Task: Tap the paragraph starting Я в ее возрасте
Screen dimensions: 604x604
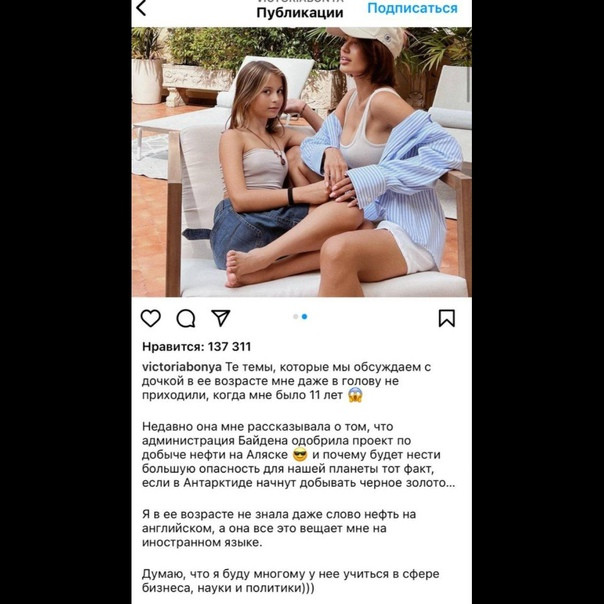Action: click(279, 528)
